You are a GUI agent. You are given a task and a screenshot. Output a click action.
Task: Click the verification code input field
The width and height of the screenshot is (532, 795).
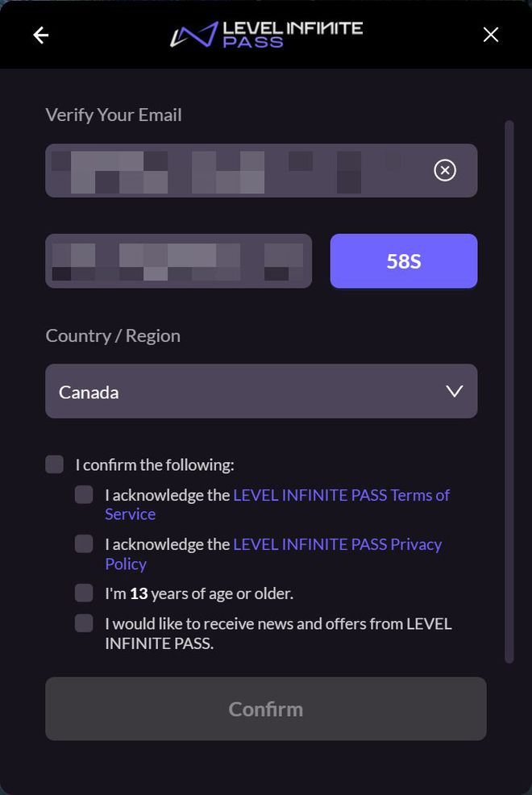click(178, 261)
